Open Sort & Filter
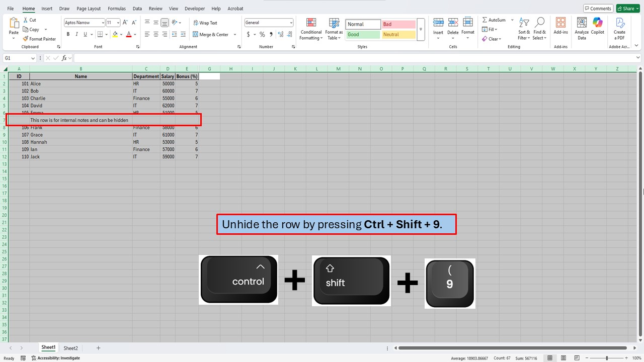 coord(524,29)
